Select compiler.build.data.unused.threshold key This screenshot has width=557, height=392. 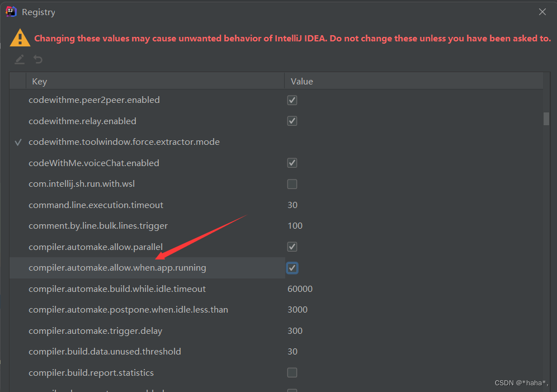(105, 352)
